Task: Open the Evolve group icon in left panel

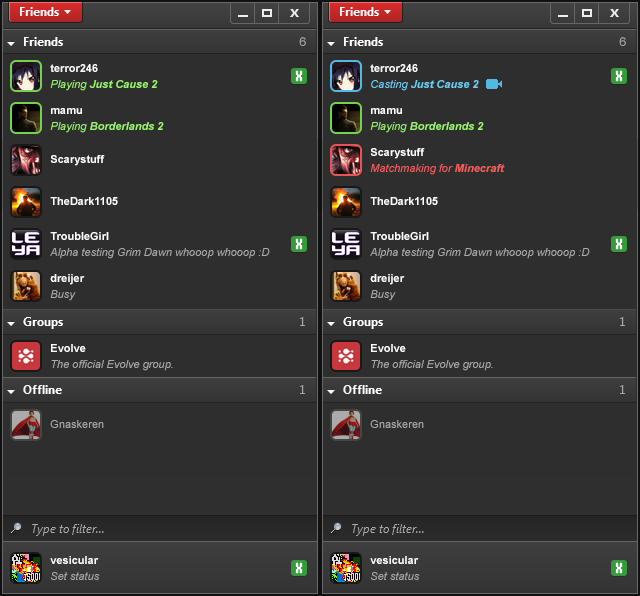Action: (26, 356)
